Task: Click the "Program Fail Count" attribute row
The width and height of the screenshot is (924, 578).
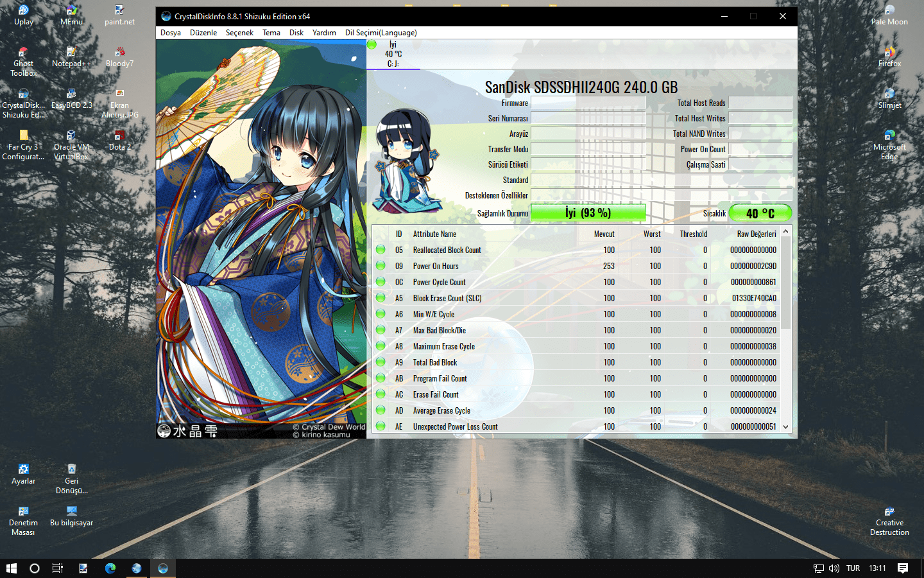Action: [577, 378]
